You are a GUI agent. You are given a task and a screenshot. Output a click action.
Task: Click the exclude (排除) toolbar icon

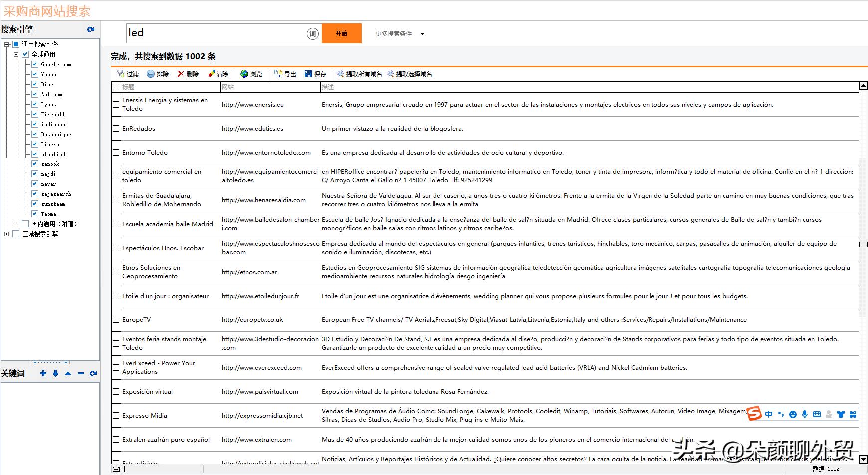(x=151, y=74)
